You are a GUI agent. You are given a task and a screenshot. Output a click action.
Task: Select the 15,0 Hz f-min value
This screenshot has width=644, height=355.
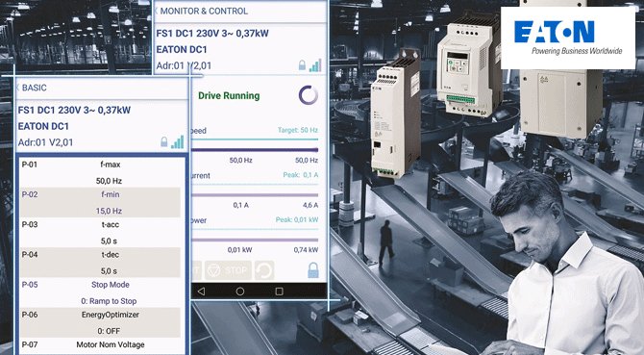[109, 212]
